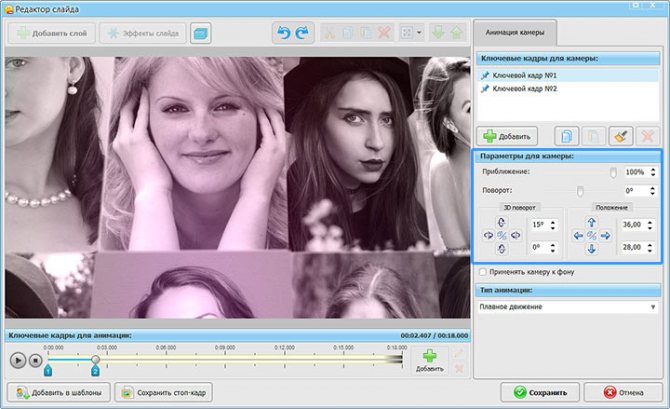Open the dropdown arrow next to fit-view icon
This screenshot has width=670, height=409.
[418, 33]
